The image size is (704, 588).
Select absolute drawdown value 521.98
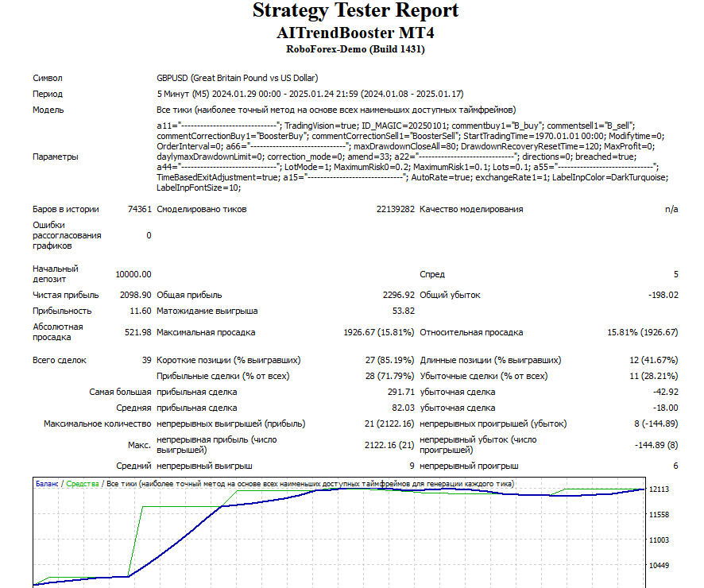[x=137, y=333]
